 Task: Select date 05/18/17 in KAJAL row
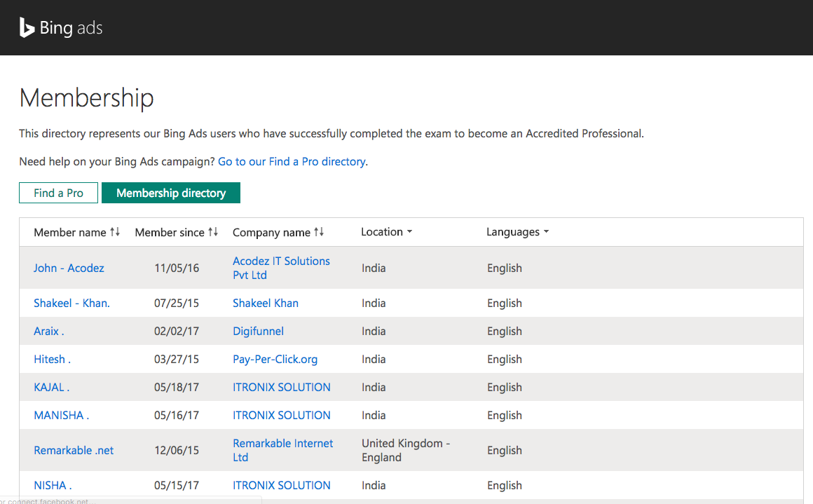coord(177,388)
